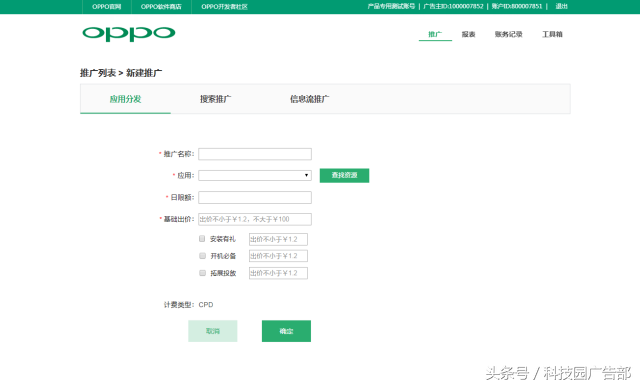Image resolution: width=640 pixels, height=386 pixels.
Task: Go to the 报表 navigation item
Action: 469,34
